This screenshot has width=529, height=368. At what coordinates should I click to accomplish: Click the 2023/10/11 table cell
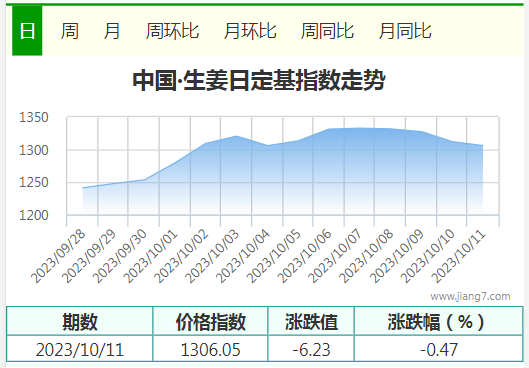[80, 349]
